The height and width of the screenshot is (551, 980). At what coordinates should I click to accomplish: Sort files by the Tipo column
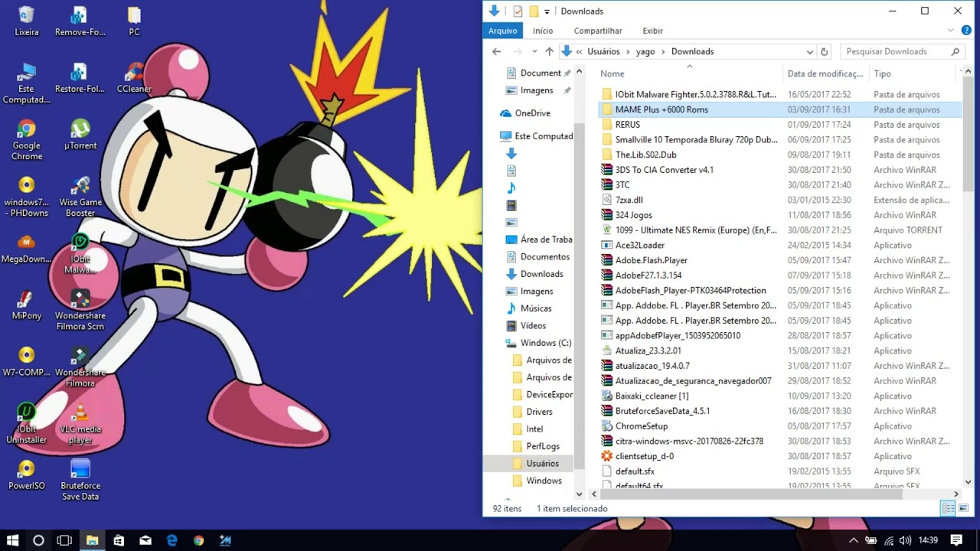pos(911,73)
